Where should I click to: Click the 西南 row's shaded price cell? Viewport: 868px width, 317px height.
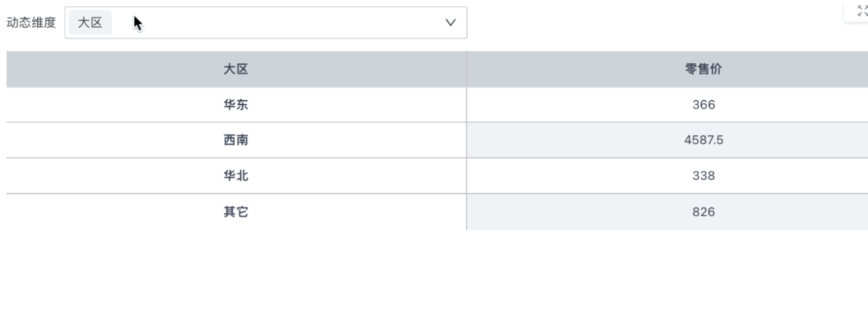click(x=667, y=141)
